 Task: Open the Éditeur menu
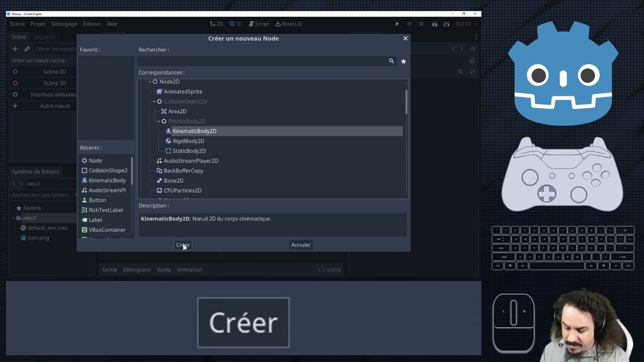92,24
